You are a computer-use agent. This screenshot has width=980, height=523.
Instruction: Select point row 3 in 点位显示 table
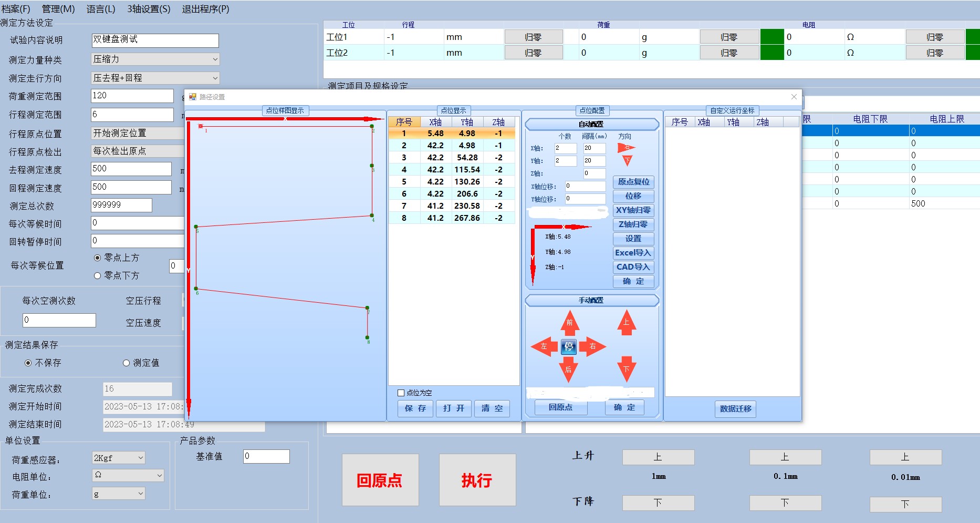click(x=452, y=157)
